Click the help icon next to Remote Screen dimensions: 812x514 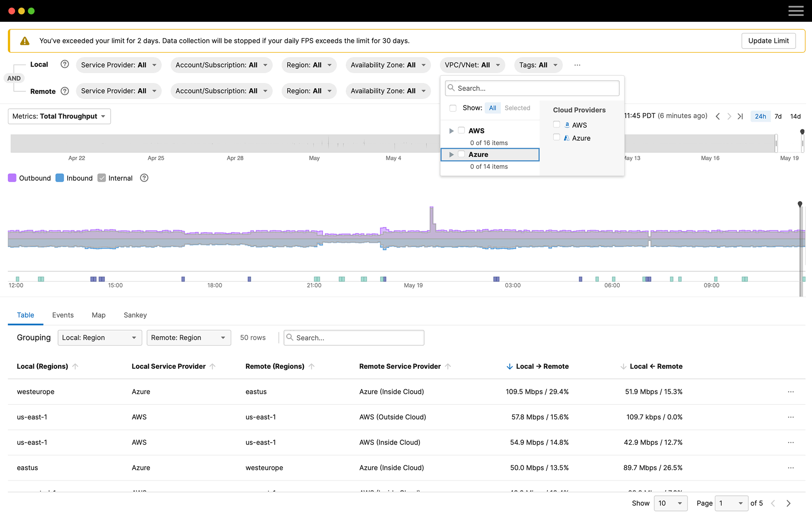tap(64, 91)
